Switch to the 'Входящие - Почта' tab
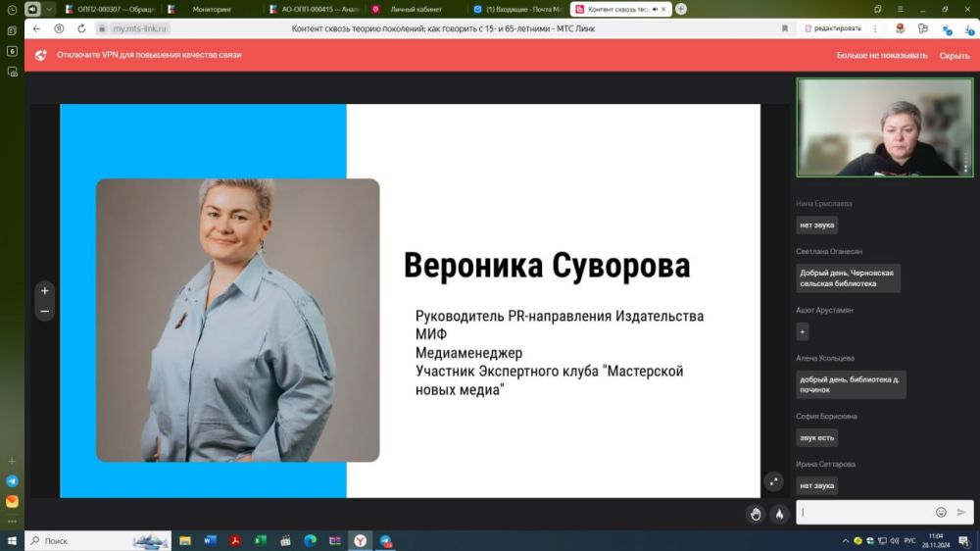This screenshot has width=980, height=551. click(x=517, y=10)
